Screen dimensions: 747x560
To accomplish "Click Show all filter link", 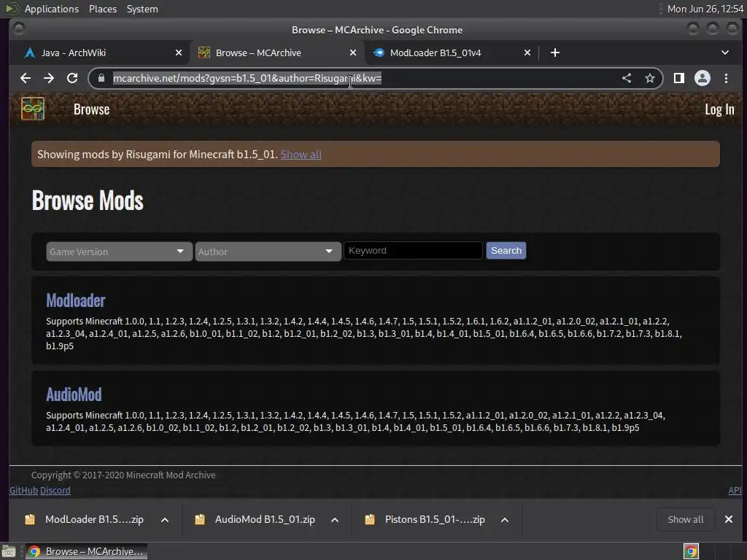I will point(301,155).
